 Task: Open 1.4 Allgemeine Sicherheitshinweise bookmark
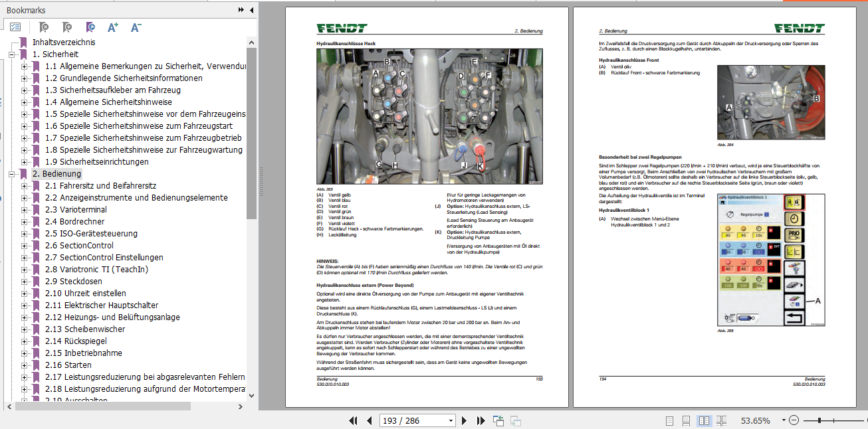(x=108, y=102)
